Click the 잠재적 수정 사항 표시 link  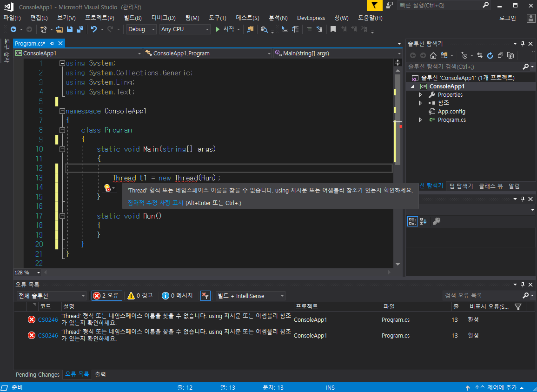(x=155, y=203)
